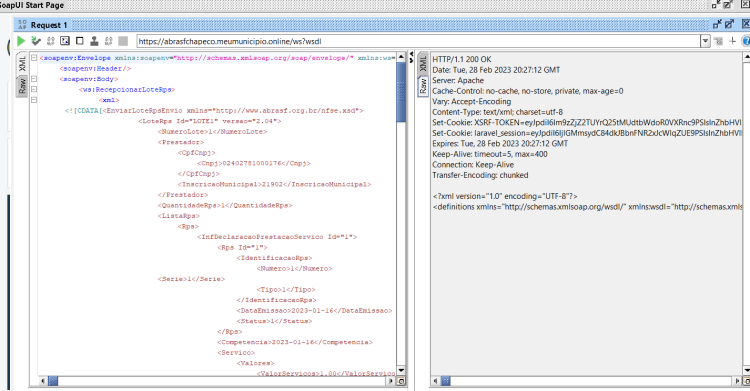Click left arrow of request horizontal scrollbar
Image resolution: width=750 pixels, height=391 pixels.
pos(43,381)
